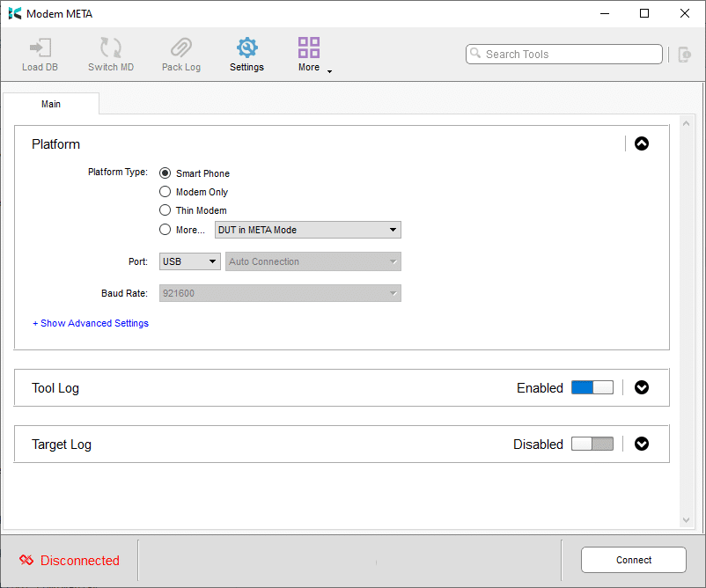Viewport: 706px width, 588px height.
Task: Click the Switch MD icon
Action: click(x=111, y=48)
